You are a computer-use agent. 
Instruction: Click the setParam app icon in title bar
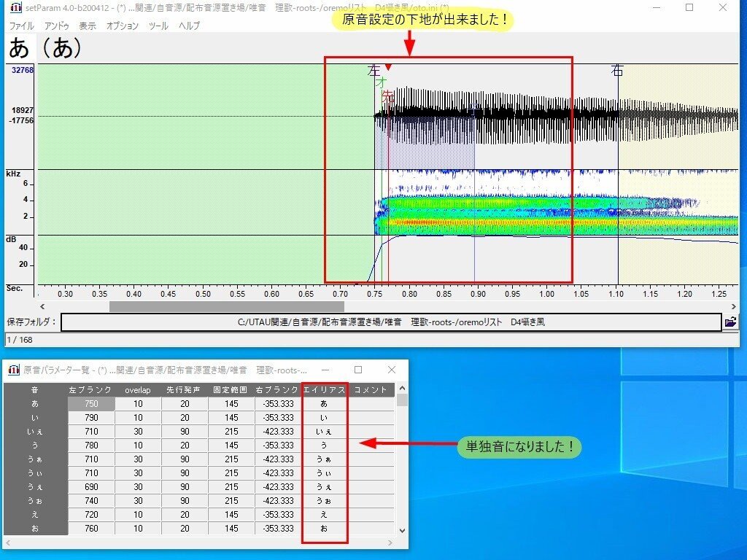tap(16, 7)
